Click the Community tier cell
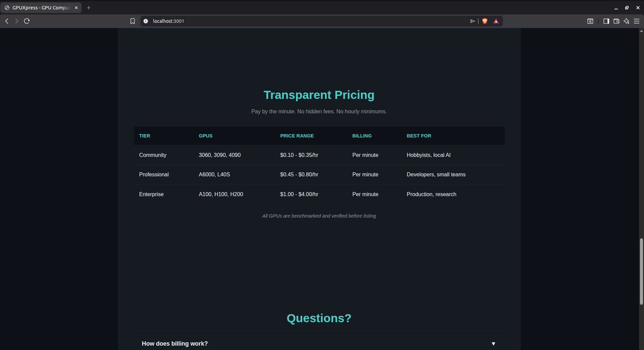 tap(152, 155)
